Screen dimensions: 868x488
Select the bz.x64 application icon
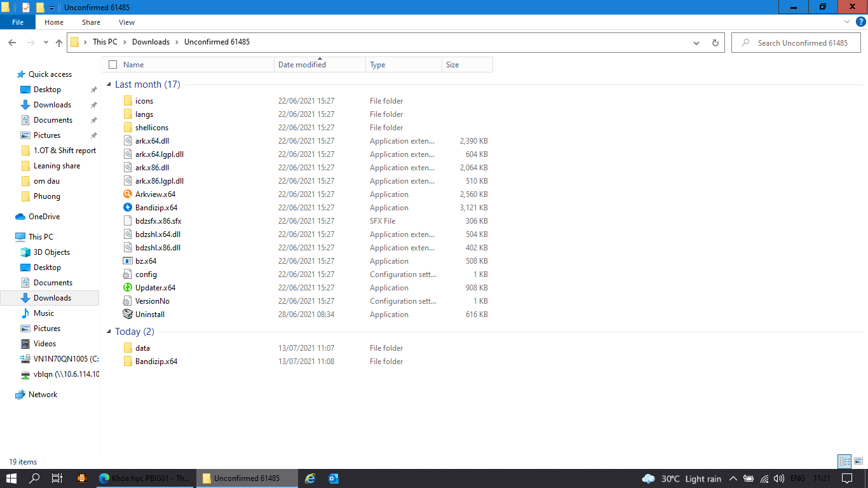click(x=128, y=261)
